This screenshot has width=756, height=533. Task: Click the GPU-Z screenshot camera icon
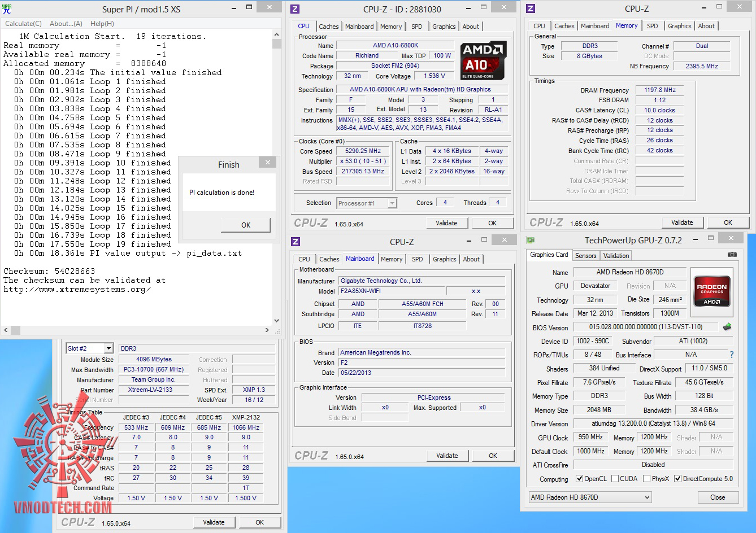(x=732, y=255)
